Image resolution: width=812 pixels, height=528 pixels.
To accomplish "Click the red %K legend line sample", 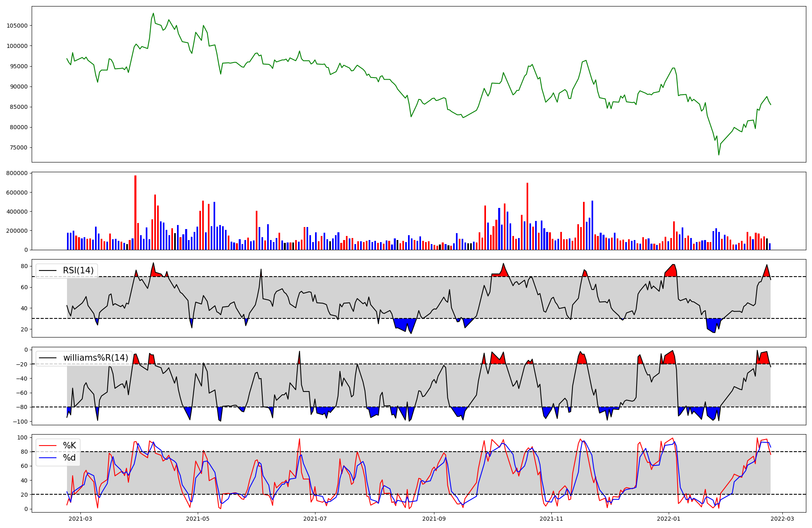I will (x=47, y=446).
